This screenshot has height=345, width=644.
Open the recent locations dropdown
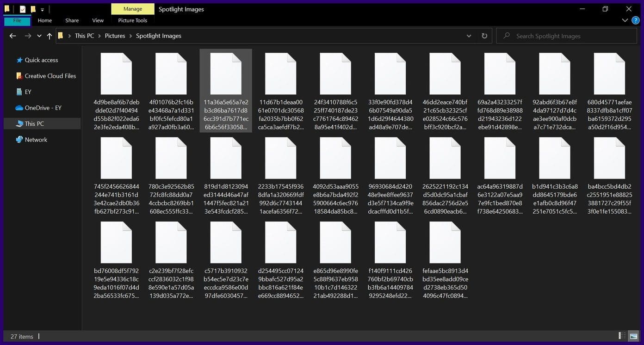pyautogui.click(x=39, y=36)
